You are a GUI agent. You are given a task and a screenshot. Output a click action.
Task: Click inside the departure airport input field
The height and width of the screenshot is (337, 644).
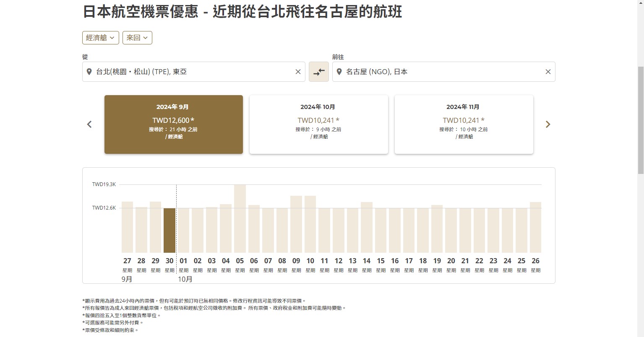(189, 71)
